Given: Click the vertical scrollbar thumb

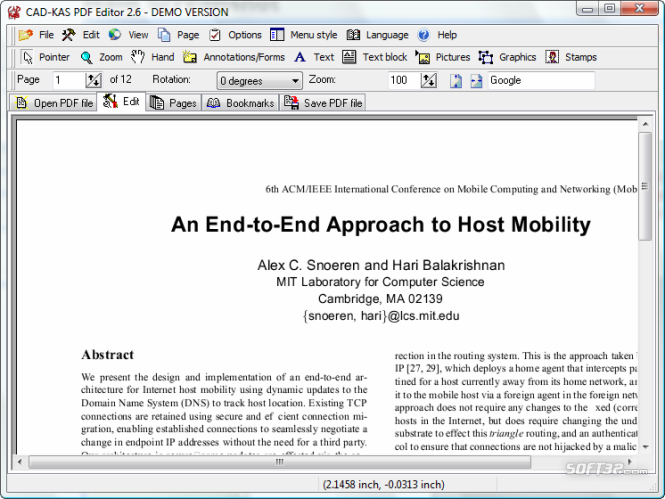Looking at the screenshot, I should coord(645,187).
